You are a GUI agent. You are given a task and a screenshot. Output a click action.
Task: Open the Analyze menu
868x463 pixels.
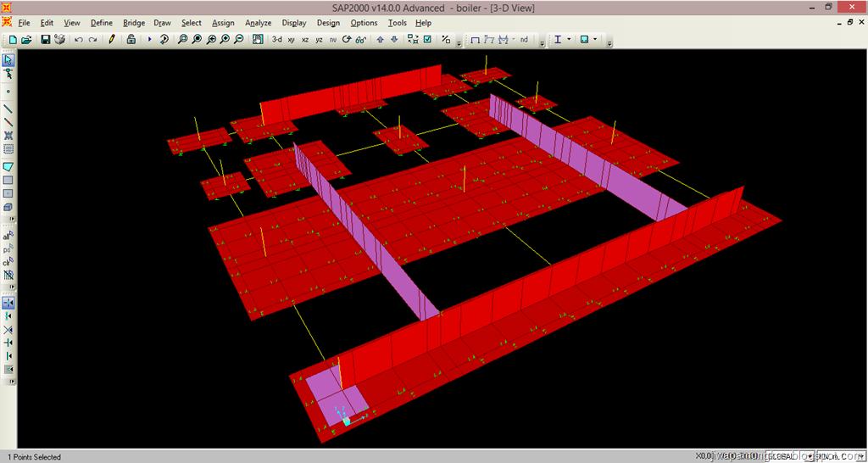coord(258,23)
